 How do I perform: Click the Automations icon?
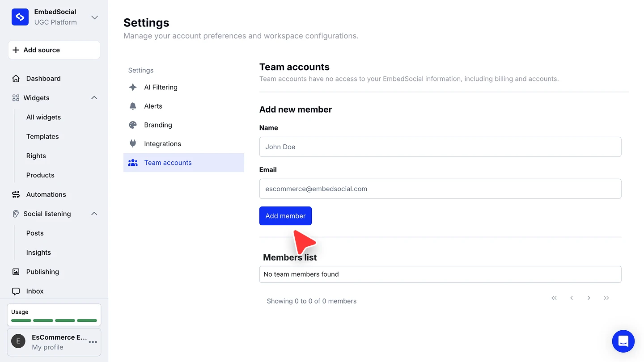(16, 194)
